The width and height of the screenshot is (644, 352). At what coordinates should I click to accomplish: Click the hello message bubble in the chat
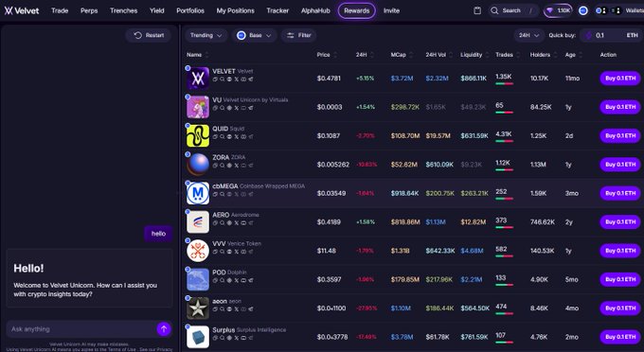158,234
